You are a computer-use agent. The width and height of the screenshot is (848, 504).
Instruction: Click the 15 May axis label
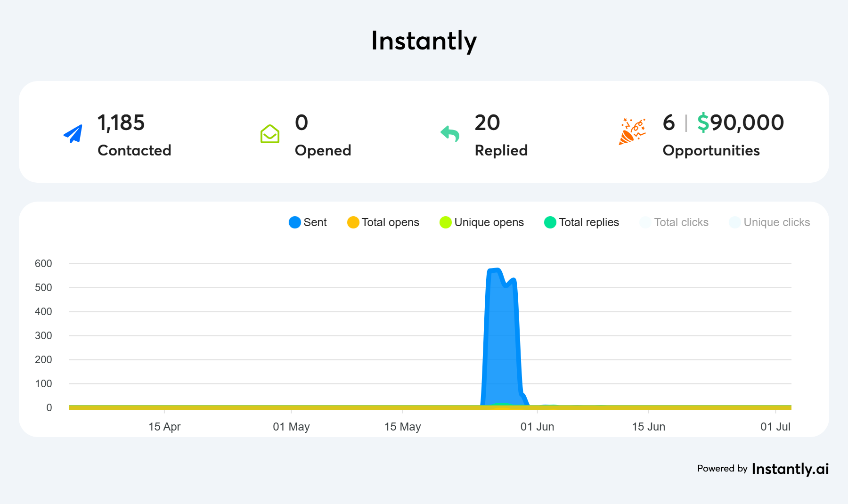(402, 427)
